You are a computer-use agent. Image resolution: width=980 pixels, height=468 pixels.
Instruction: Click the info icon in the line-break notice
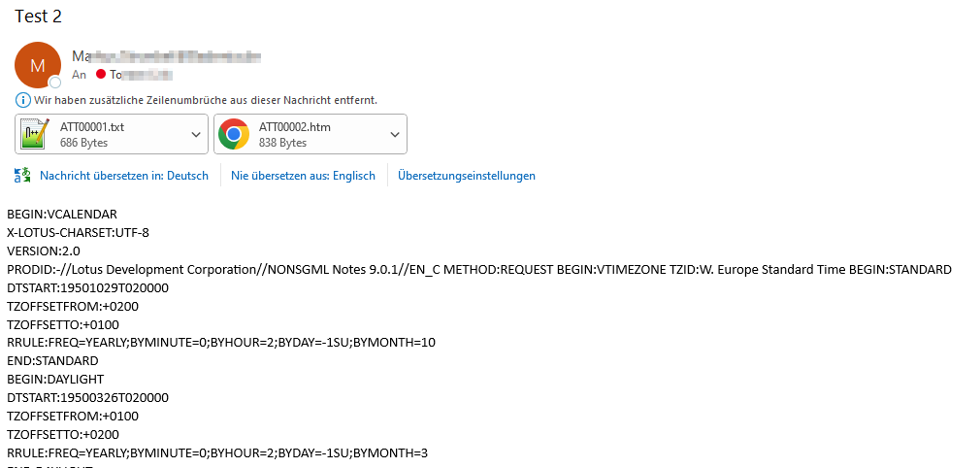tap(22, 100)
